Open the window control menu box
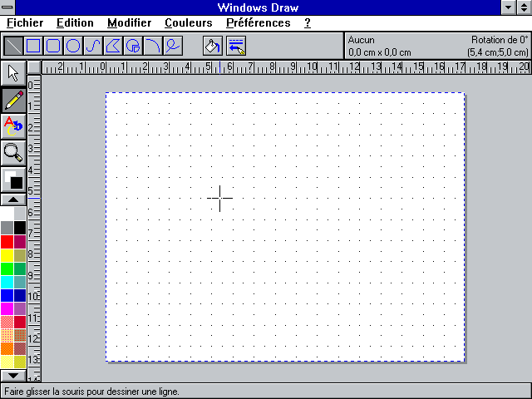Image resolution: width=532 pixels, height=399 pixels. tap(7, 7)
